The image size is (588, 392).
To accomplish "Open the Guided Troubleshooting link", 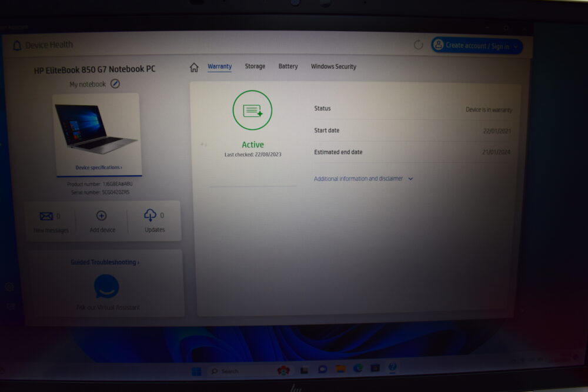I will 105,262.
